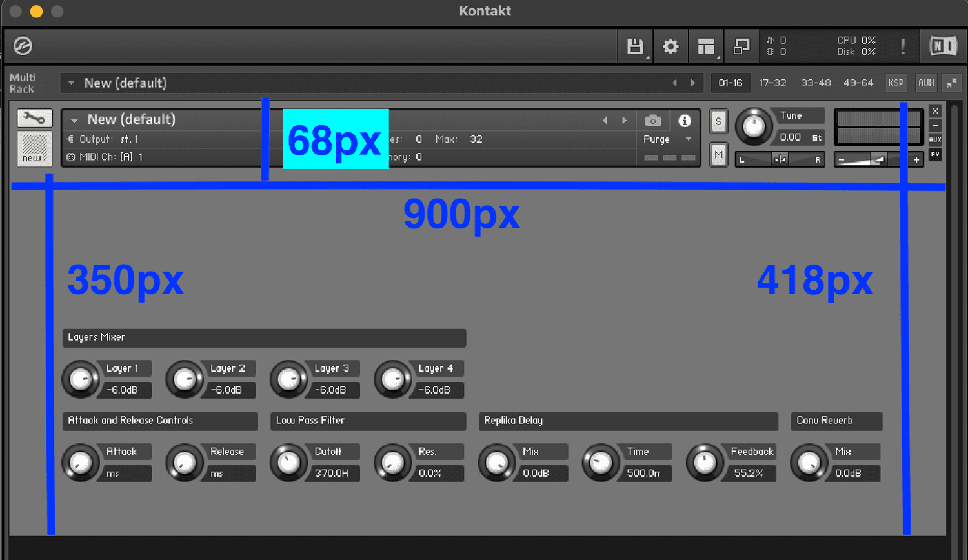Click the KSP button
The width and height of the screenshot is (968, 560).
click(896, 83)
